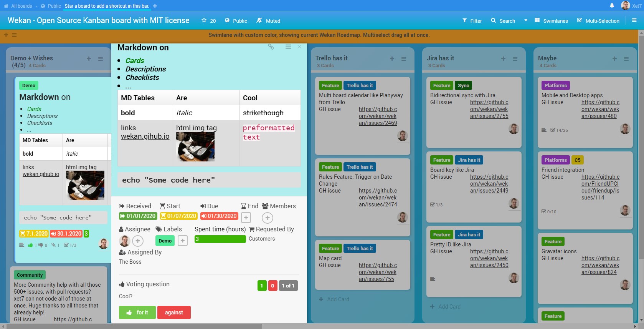Open the Demo + Wishes list menu
This screenshot has width=644, height=329.
[101, 59]
